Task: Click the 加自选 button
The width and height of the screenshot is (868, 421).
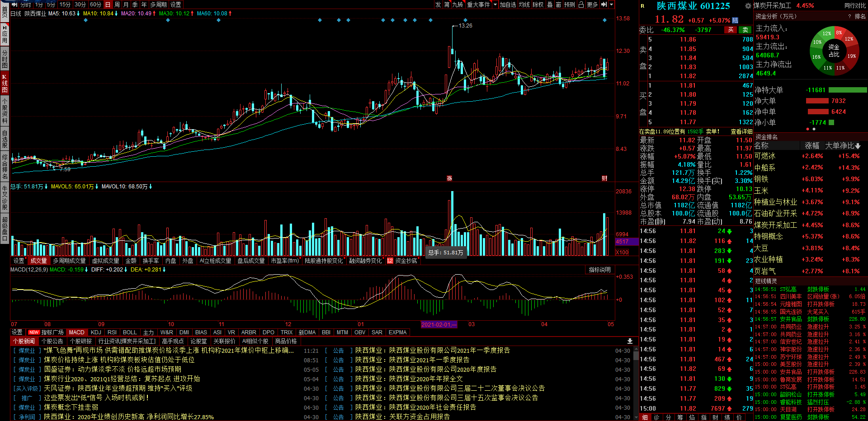Action: [508, 5]
